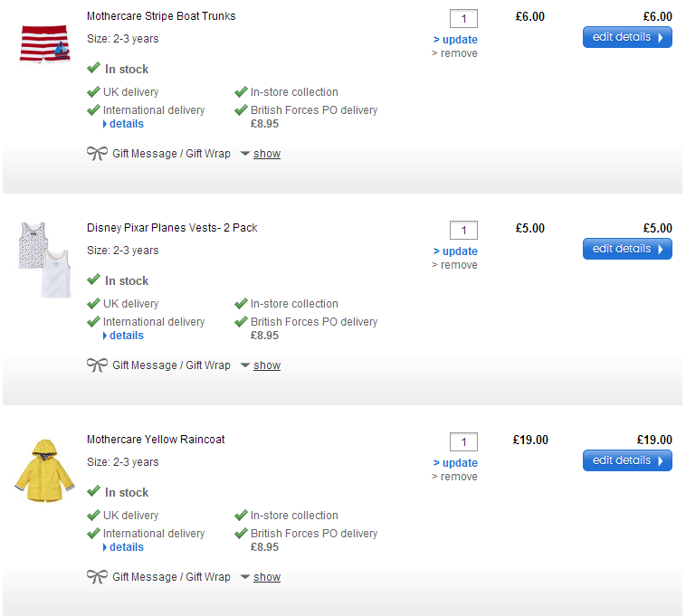The width and height of the screenshot is (686, 616).
Task: Click gift bow icon for Stripe Boat Trunks
Action: coord(97,154)
